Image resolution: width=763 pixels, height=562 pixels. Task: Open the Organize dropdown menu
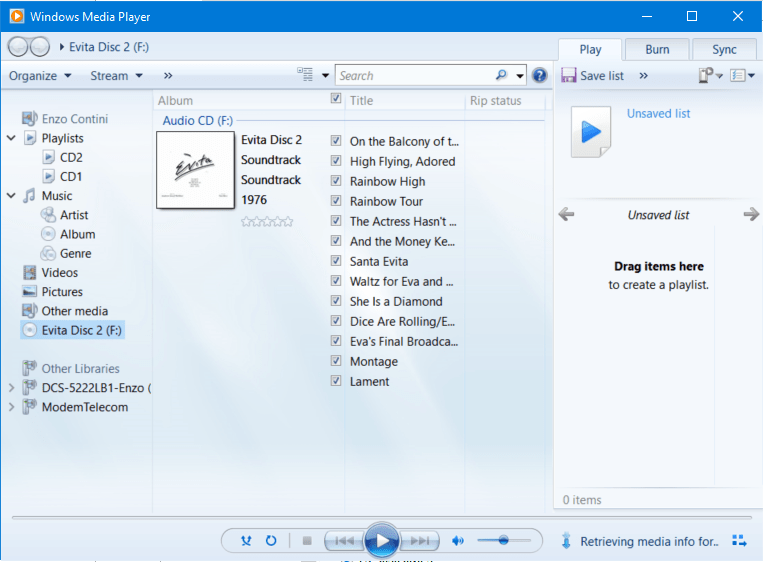(x=40, y=75)
